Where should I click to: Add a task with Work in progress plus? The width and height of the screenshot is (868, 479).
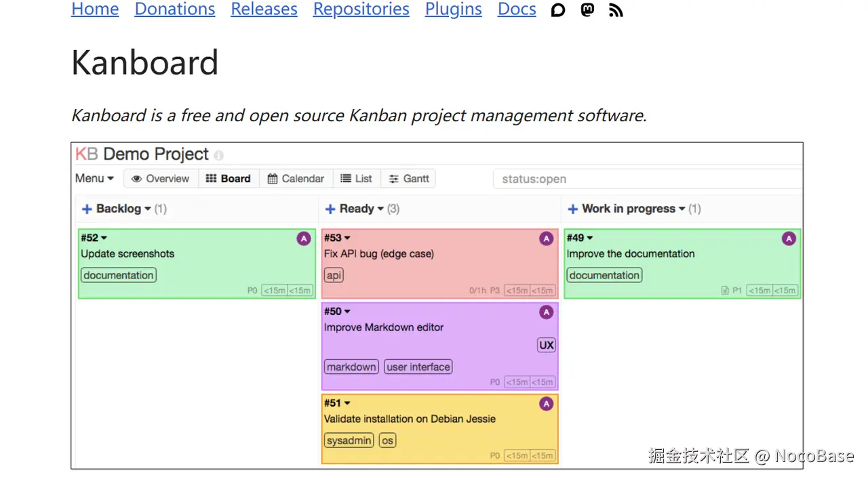pos(573,209)
